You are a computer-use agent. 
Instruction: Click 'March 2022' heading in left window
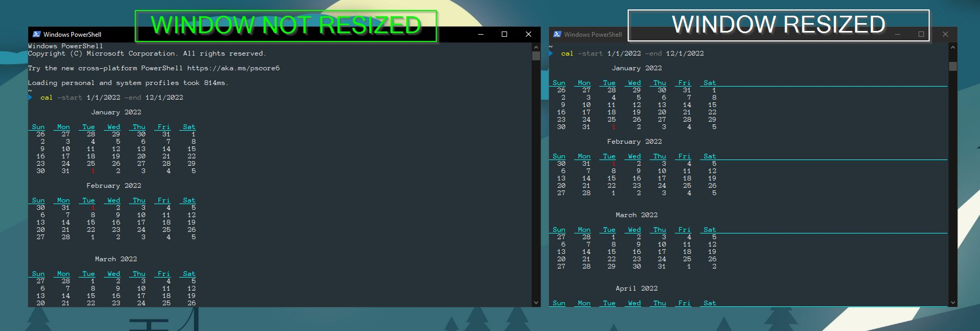pos(116,259)
